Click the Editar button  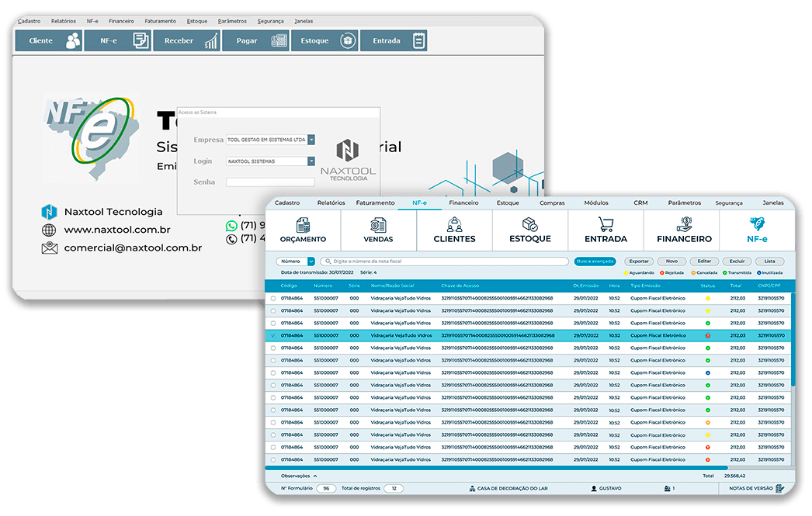pos(704,261)
